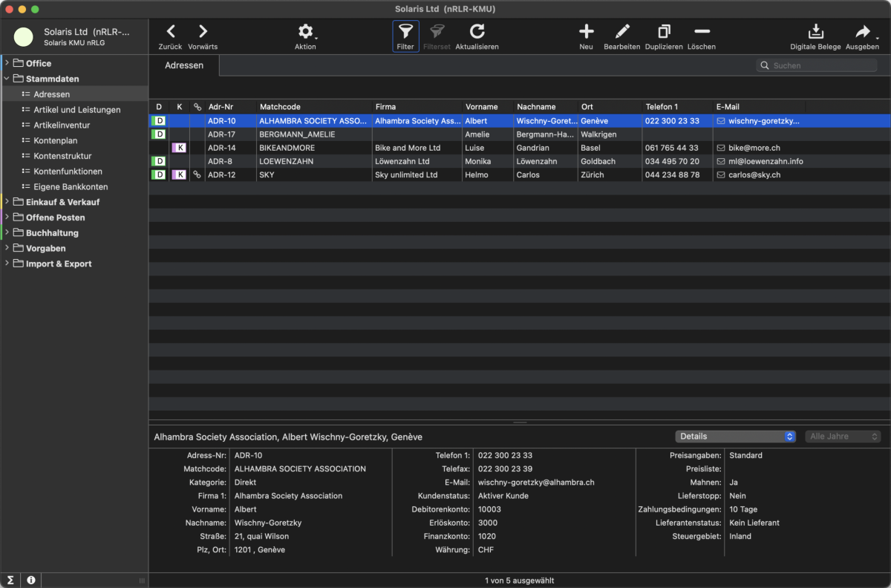
Task: Click the sigma sum icon at bottom
Action: pyautogui.click(x=10, y=580)
